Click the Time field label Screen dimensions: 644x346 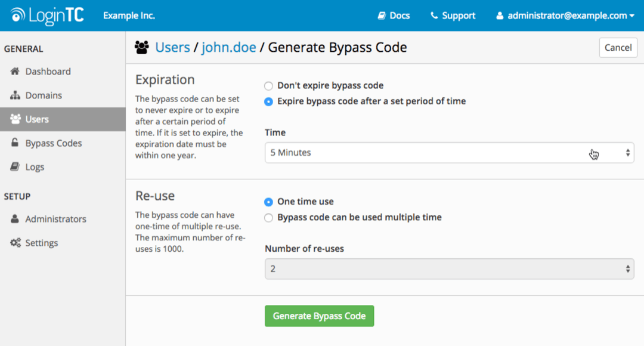click(275, 132)
